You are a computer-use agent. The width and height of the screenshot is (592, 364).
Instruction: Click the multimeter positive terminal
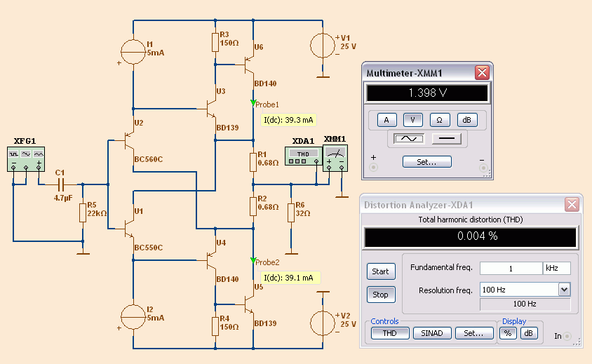coord(373,168)
